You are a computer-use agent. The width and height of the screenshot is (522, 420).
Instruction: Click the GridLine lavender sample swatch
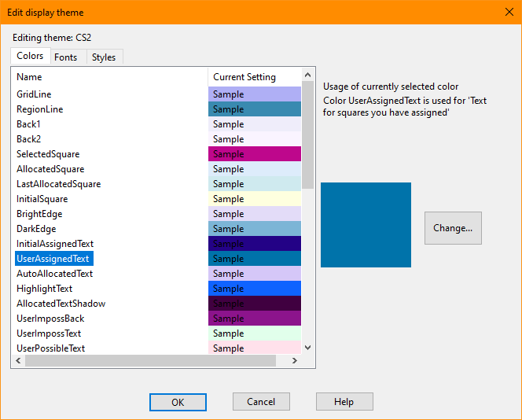click(255, 94)
